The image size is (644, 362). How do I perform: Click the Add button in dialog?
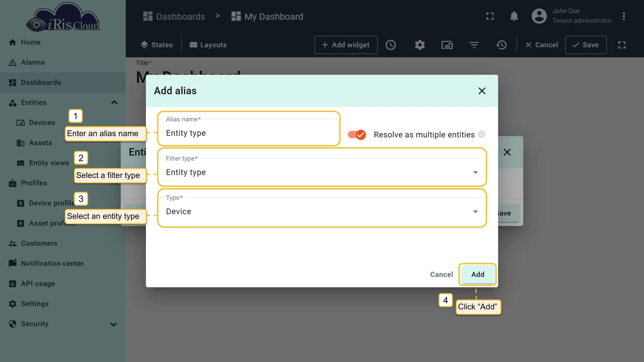click(x=478, y=275)
